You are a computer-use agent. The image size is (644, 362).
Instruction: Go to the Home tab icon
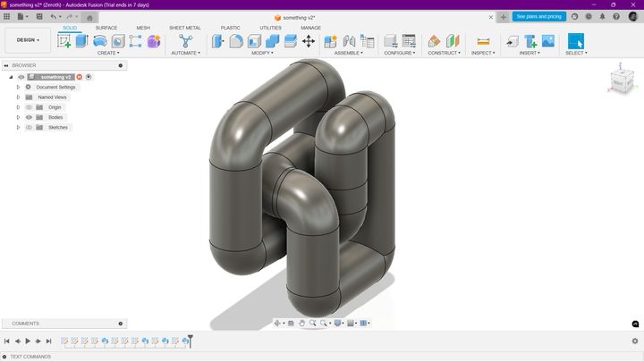(x=89, y=17)
